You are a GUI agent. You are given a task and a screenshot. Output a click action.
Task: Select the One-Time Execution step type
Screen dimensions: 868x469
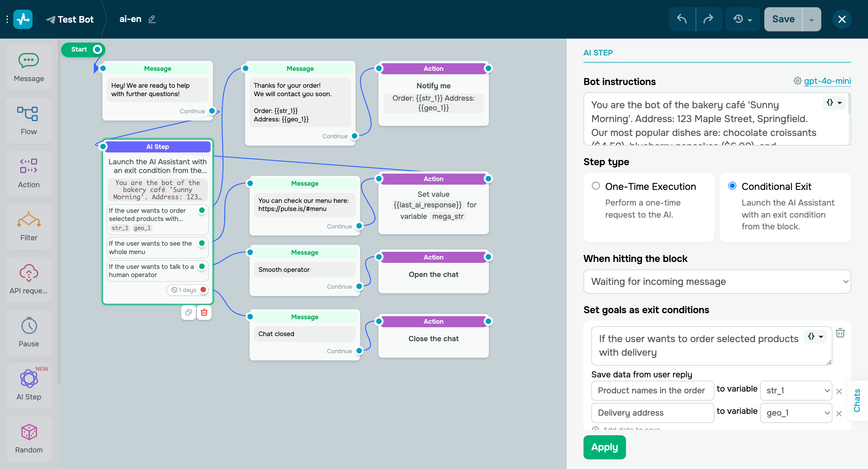[x=596, y=186]
